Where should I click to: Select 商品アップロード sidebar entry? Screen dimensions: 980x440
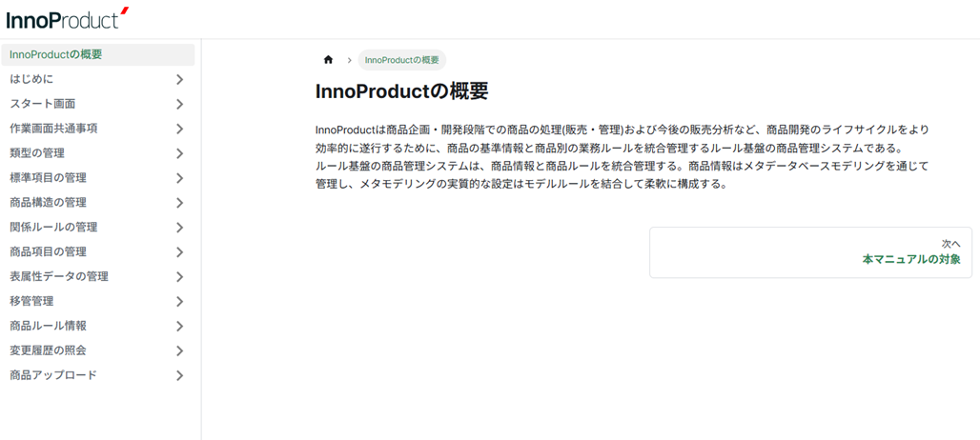(53, 375)
